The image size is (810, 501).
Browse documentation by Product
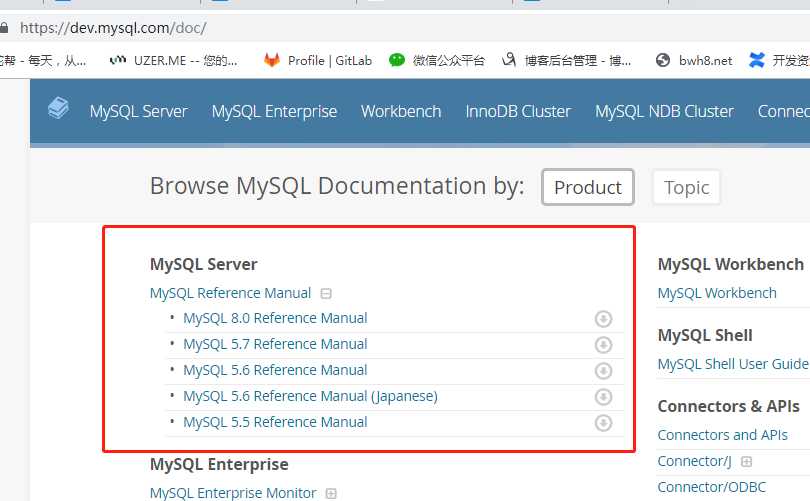coord(588,187)
